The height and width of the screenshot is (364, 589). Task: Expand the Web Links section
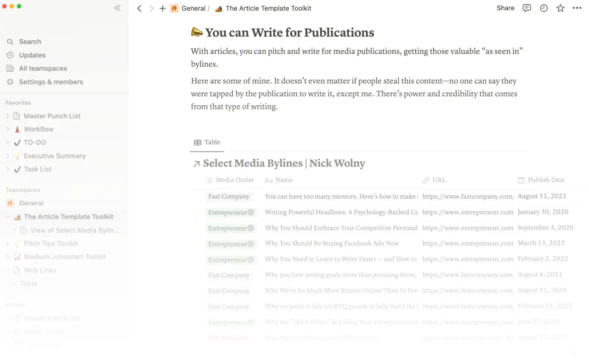pyautogui.click(x=7, y=270)
